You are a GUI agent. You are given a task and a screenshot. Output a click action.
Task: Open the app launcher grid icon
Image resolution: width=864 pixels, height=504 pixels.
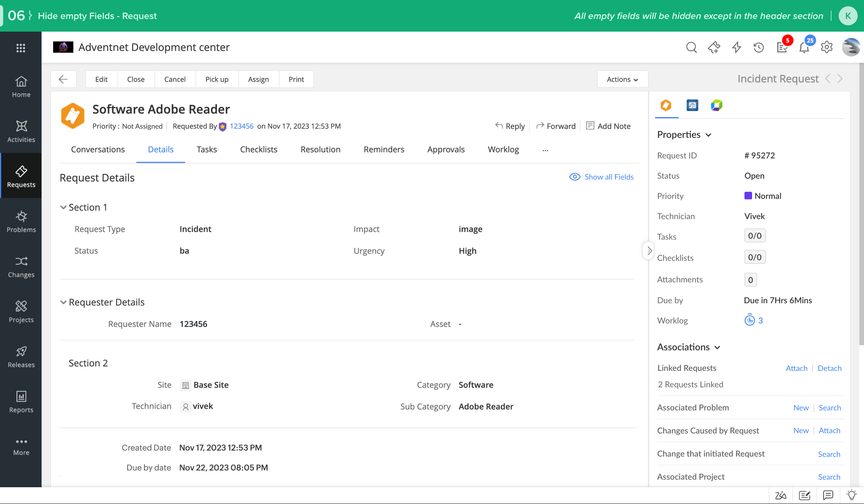point(21,48)
